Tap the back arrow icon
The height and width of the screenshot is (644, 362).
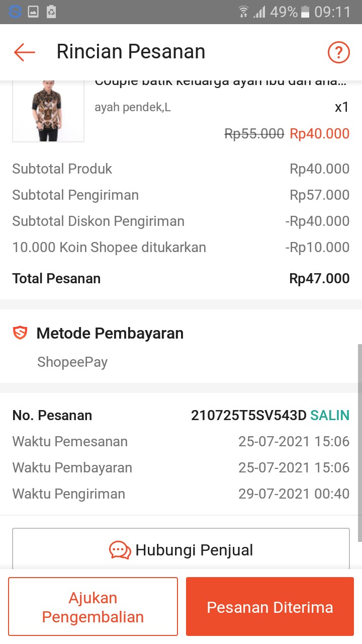(x=24, y=52)
